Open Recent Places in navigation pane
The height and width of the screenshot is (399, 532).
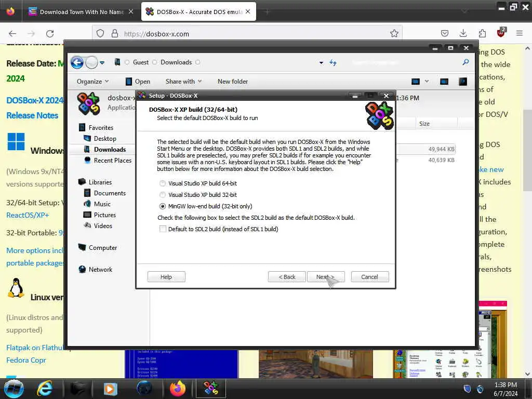(112, 161)
